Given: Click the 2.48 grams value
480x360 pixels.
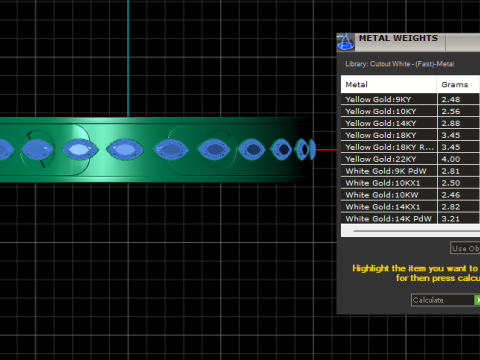Looking at the screenshot, I should 451,99.
